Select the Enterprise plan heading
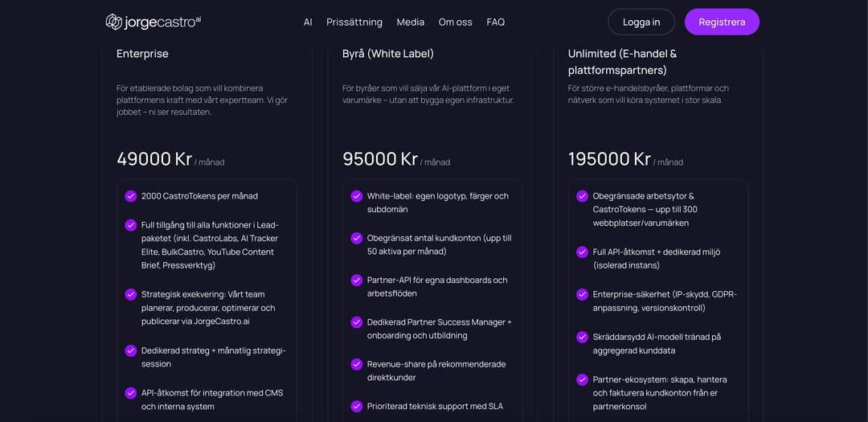 [142, 54]
